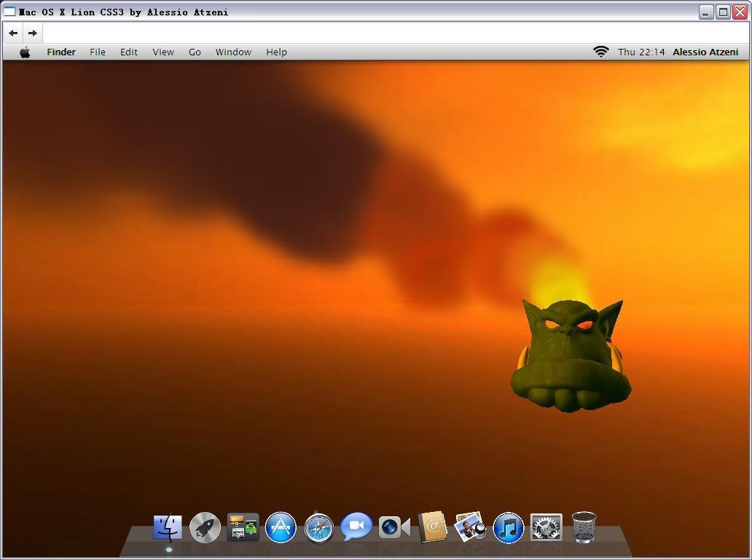Image resolution: width=752 pixels, height=560 pixels.
Task: Open the Trash can
Action: pyautogui.click(x=583, y=527)
